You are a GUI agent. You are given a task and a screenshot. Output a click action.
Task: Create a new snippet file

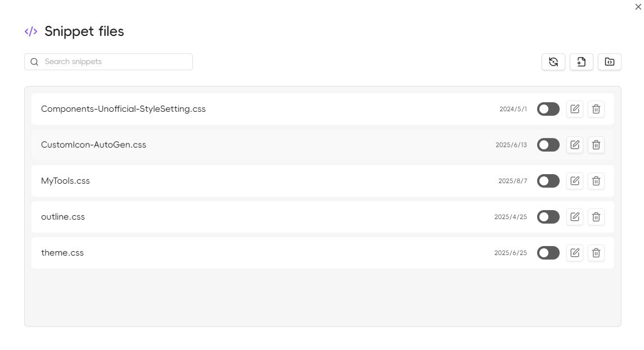coord(582,62)
